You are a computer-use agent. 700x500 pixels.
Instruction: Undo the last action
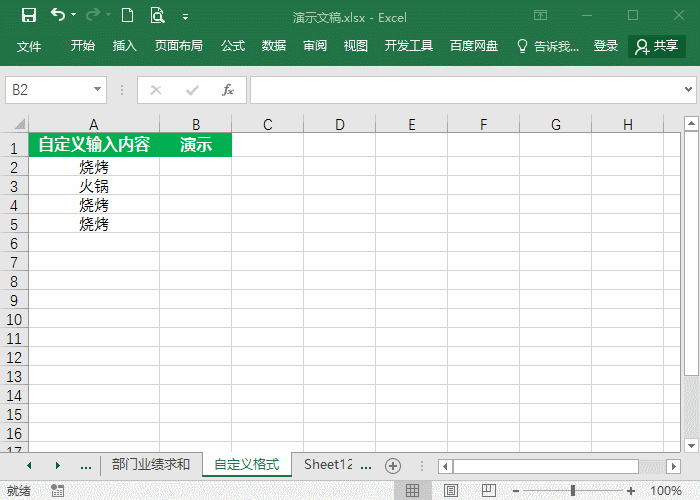click(58, 15)
